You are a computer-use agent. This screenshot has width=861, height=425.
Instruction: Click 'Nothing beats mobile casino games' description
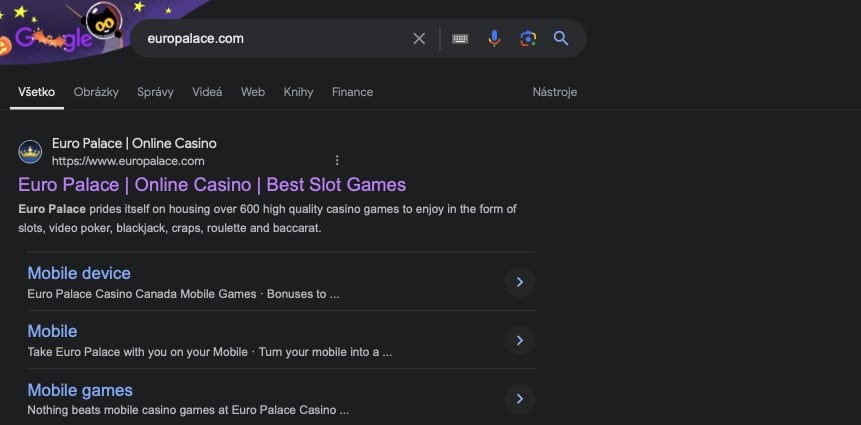188,410
